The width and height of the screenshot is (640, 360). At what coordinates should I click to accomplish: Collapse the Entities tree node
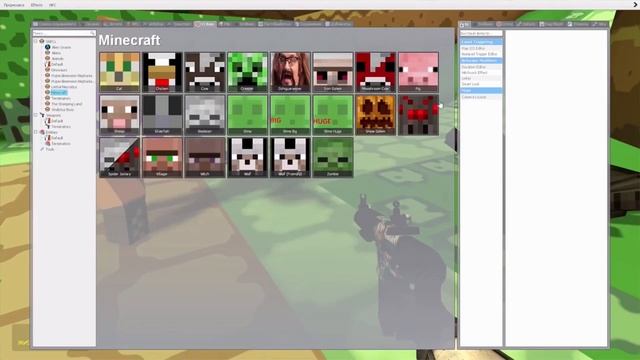coord(36,132)
